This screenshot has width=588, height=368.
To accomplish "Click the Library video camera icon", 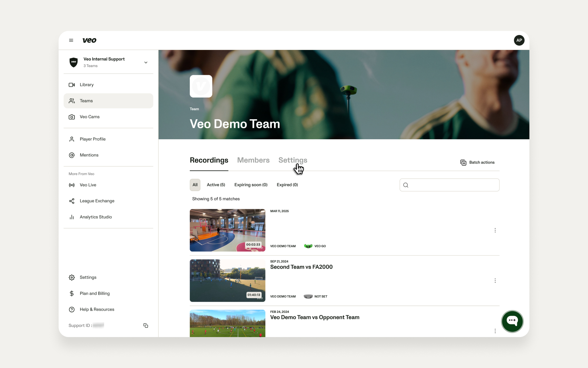I will 72,85.
